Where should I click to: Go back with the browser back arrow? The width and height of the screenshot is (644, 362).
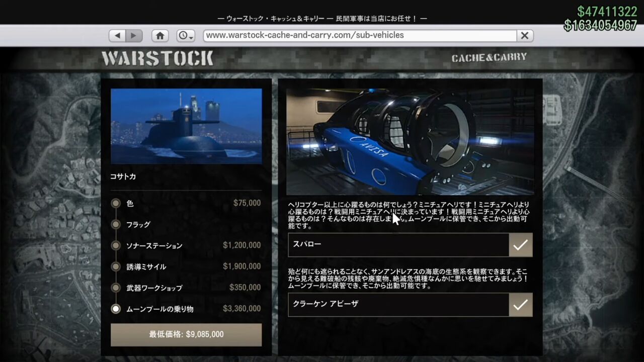[x=118, y=36]
